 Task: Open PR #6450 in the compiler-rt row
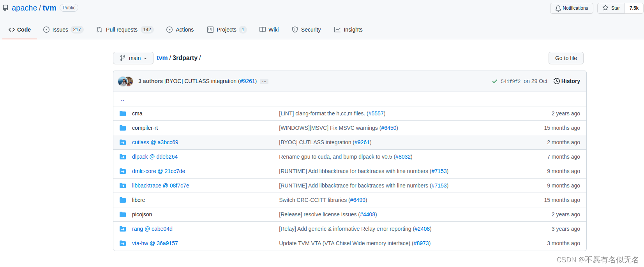pos(389,128)
